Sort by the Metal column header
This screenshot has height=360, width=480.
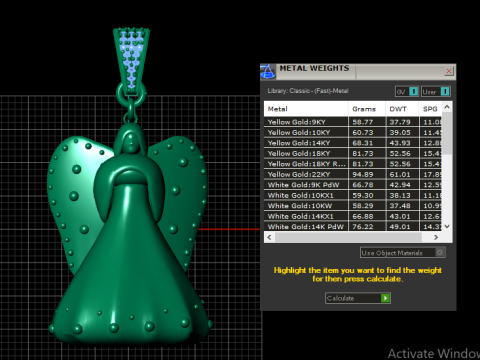coord(306,109)
